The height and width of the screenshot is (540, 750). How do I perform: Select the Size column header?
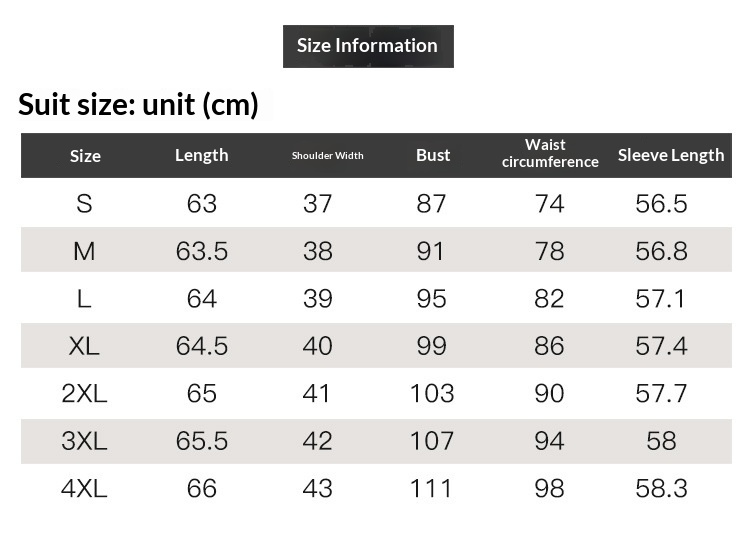[x=85, y=156]
